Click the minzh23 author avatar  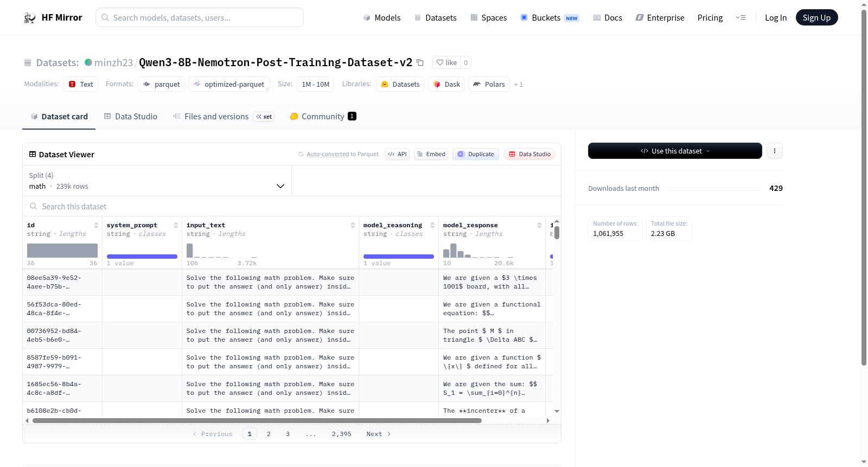click(88, 62)
